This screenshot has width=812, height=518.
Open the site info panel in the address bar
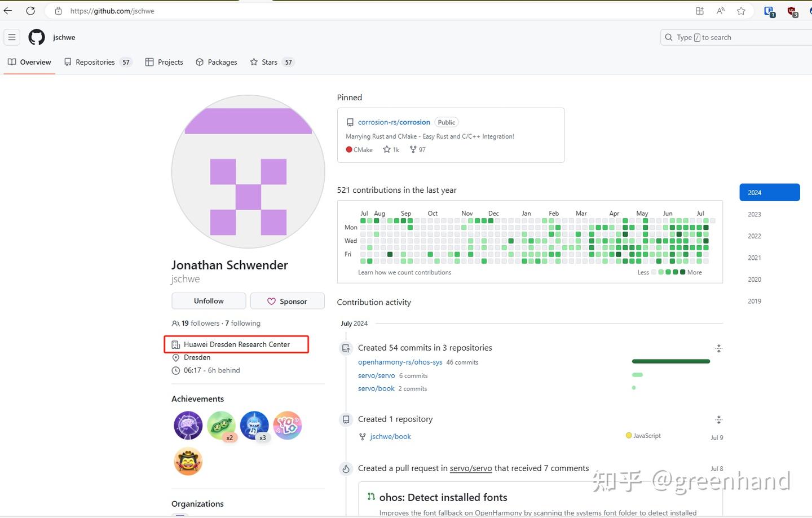(x=58, y=11)
